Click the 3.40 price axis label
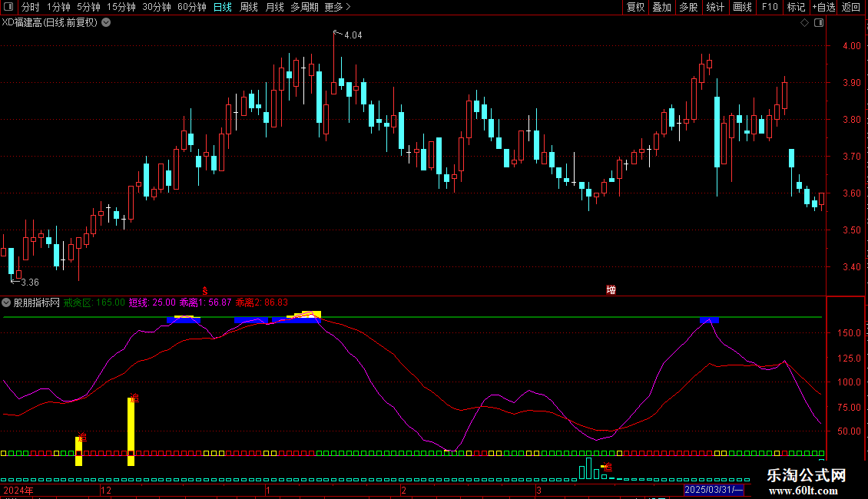Image resolution: width=868 pixels, height=499 pixels. (x=851, y=267)
